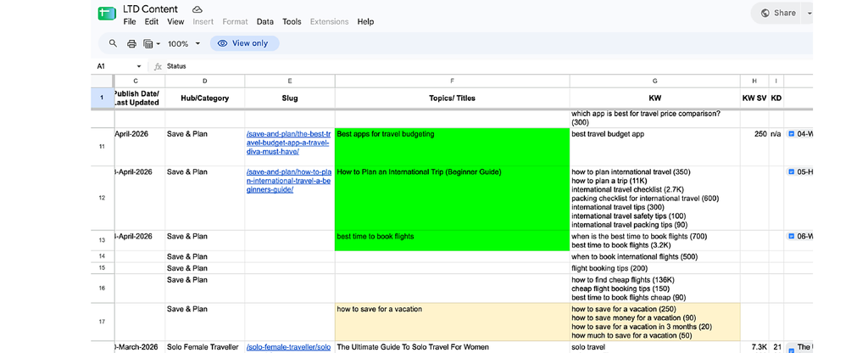Open the Tools menu
Screen dimensions: 868x353
(x=292, y=21)
